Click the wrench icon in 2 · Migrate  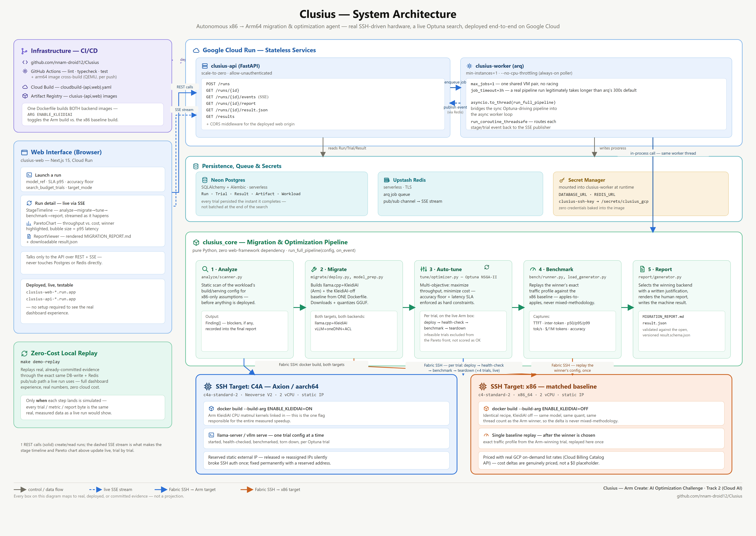pos(314,269)
